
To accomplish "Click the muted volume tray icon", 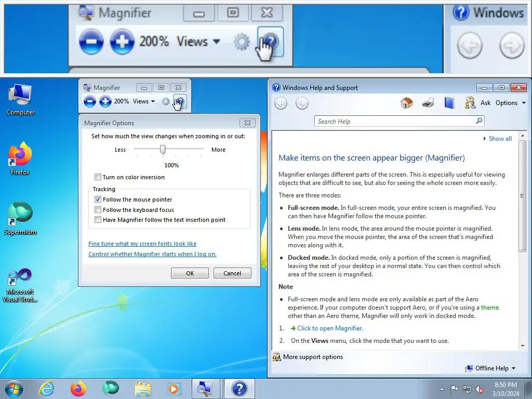I will [480, 389].
